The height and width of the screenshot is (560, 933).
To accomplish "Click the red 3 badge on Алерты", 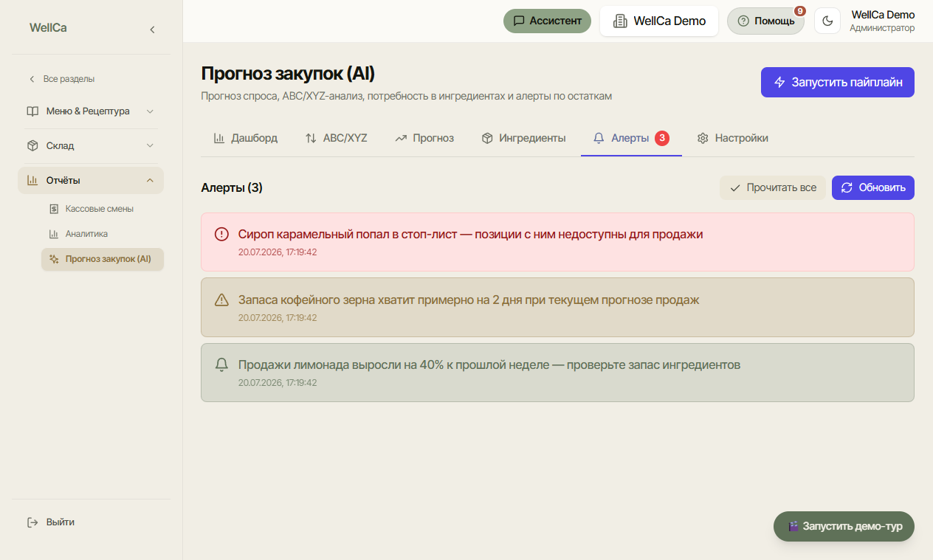I will (x=662, y=138).
